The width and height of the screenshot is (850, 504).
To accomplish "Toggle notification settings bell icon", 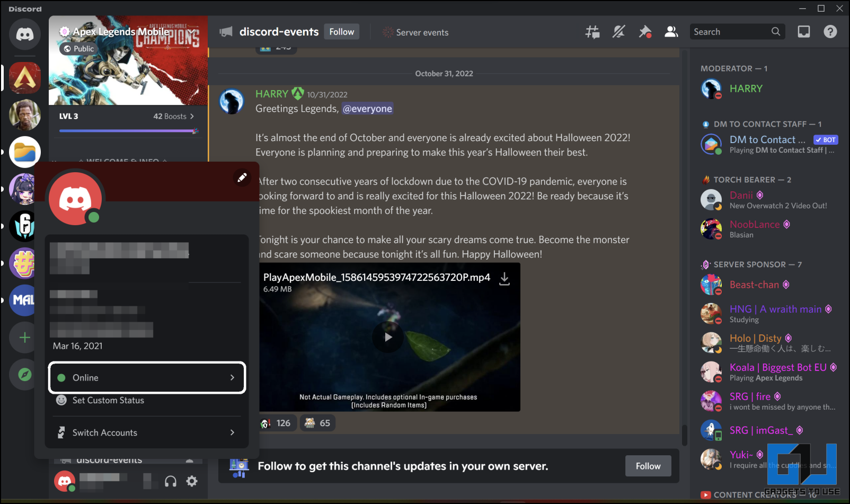I will tap(618, 32).
